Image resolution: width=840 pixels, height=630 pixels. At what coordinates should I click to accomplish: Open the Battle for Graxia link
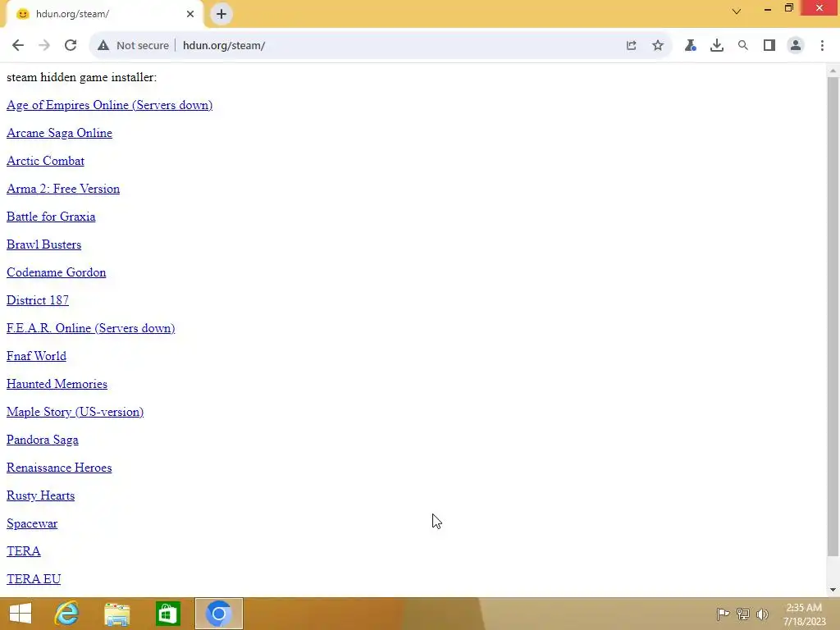tap(51, 217)
